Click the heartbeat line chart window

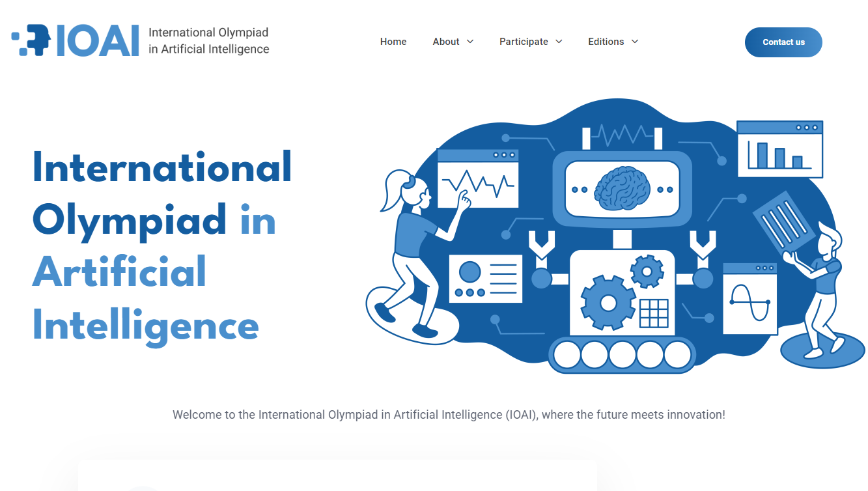click(x=477, y=179)
